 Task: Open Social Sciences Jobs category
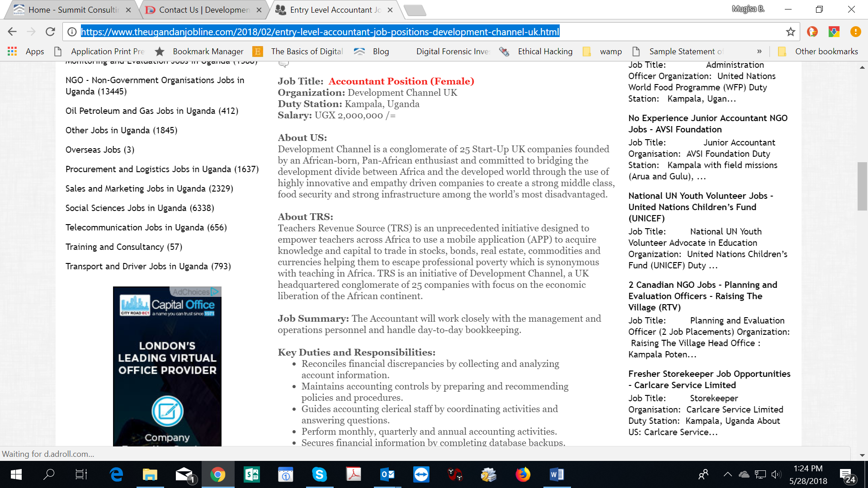pos(140,208)
